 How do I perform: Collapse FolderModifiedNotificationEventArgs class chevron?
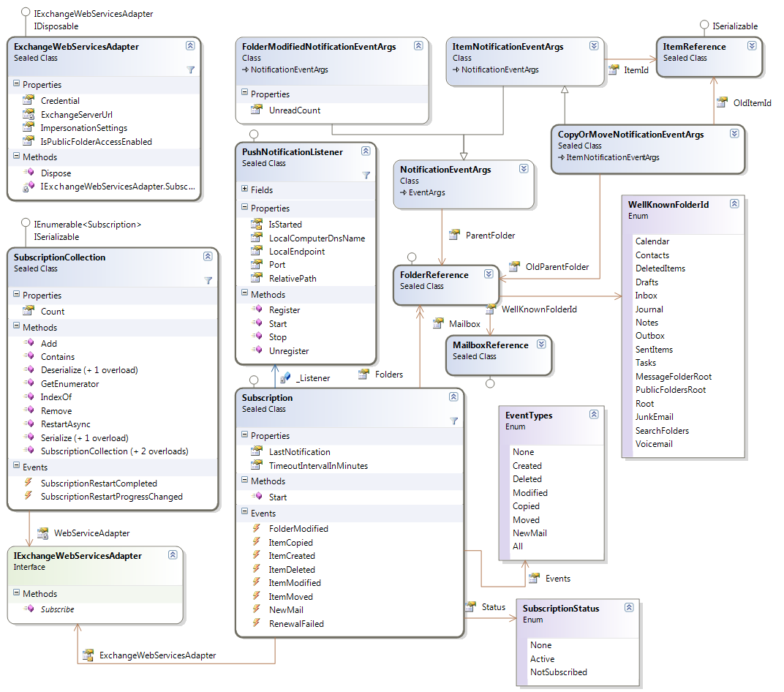click(418, 45)
